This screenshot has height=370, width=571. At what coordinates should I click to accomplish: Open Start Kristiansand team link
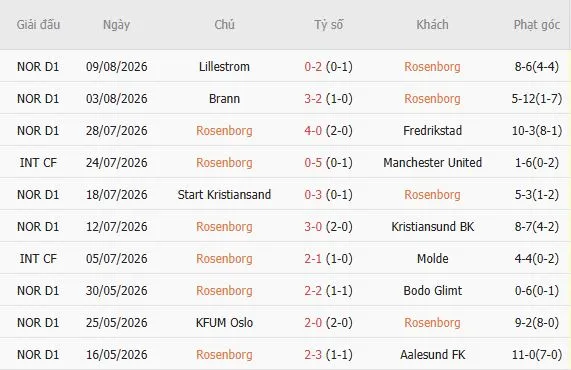point(224,195)
